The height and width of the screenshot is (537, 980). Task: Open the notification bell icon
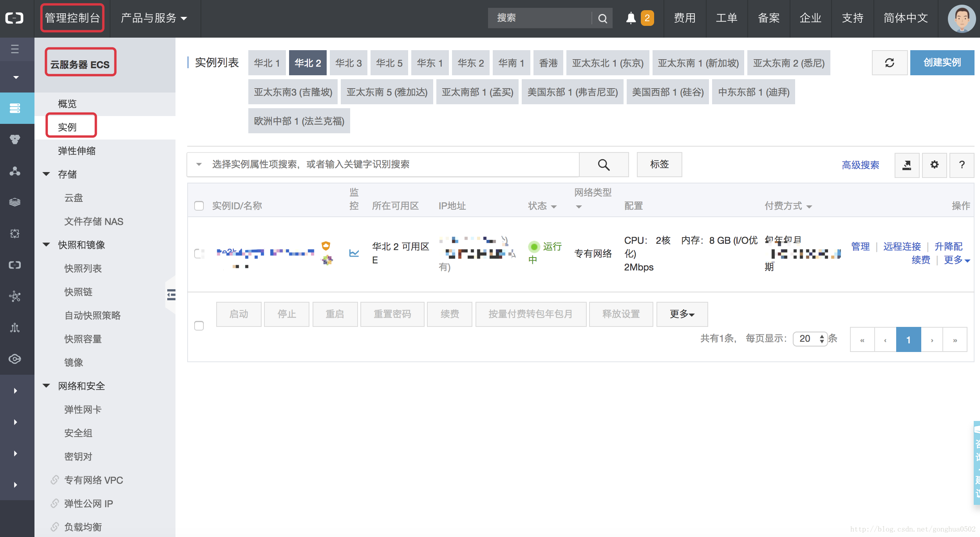pyautogui.click(x=631, y=18)
